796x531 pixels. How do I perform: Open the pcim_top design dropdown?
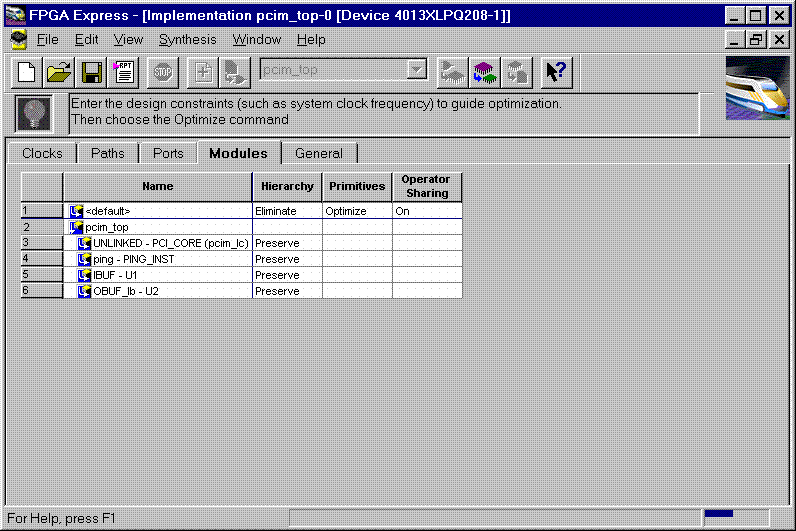(x=417, y=71)
